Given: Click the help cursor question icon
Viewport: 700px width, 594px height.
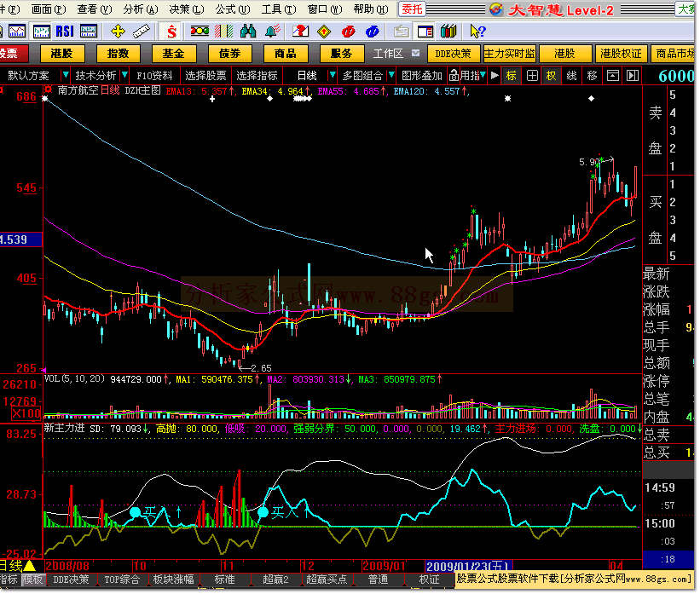Looking at the screenshot, I should coord(477,32).
